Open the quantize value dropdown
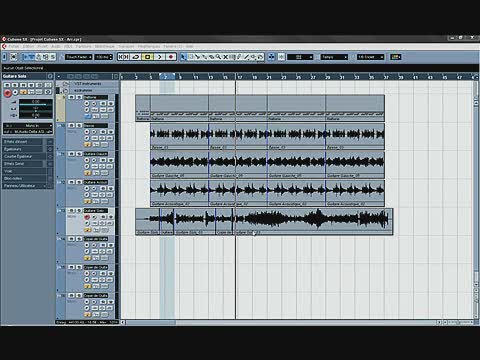This screenshot has width=480, height=360. pos(370,57)
